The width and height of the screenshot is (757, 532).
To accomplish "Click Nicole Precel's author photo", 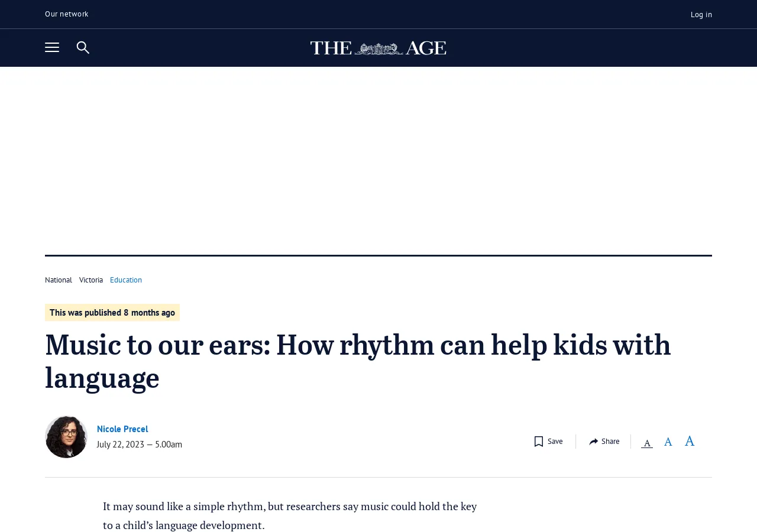I will click(x=66, y=436).
